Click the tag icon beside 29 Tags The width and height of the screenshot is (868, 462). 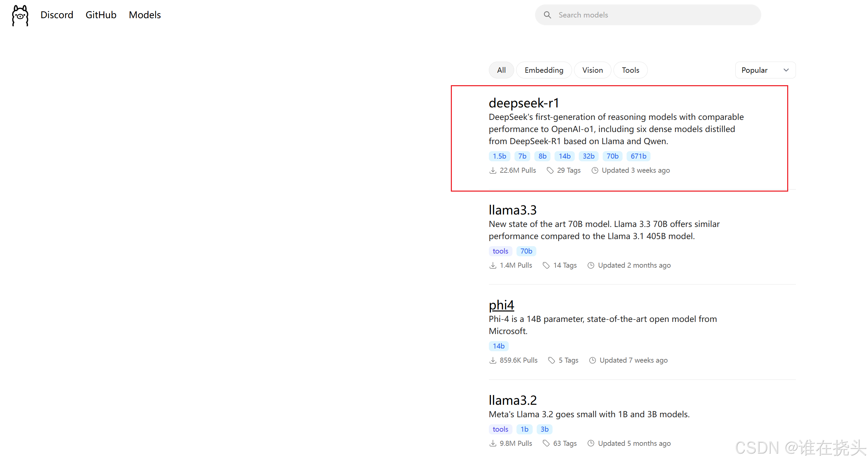pos(550,170)
